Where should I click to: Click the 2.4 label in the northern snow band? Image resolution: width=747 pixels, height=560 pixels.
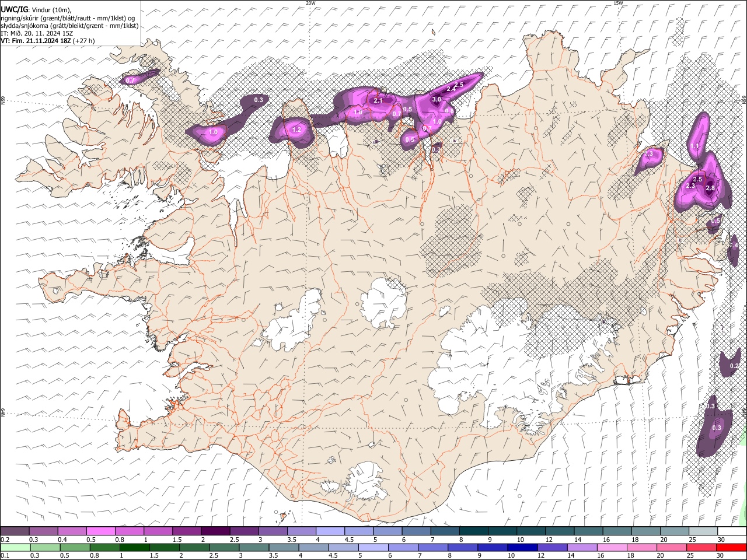451,89
